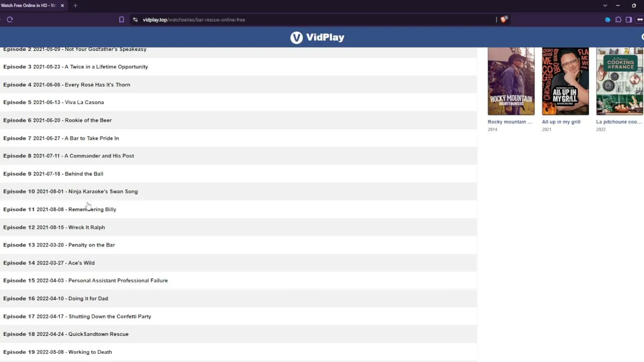Screen dimensions: 644x362
Task: Play Episode 14 Ace's Wild
Action: tap(238, 263)
